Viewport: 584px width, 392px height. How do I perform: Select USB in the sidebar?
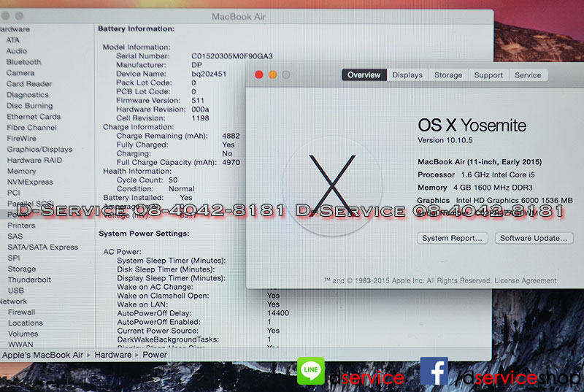tap(15, 291)
